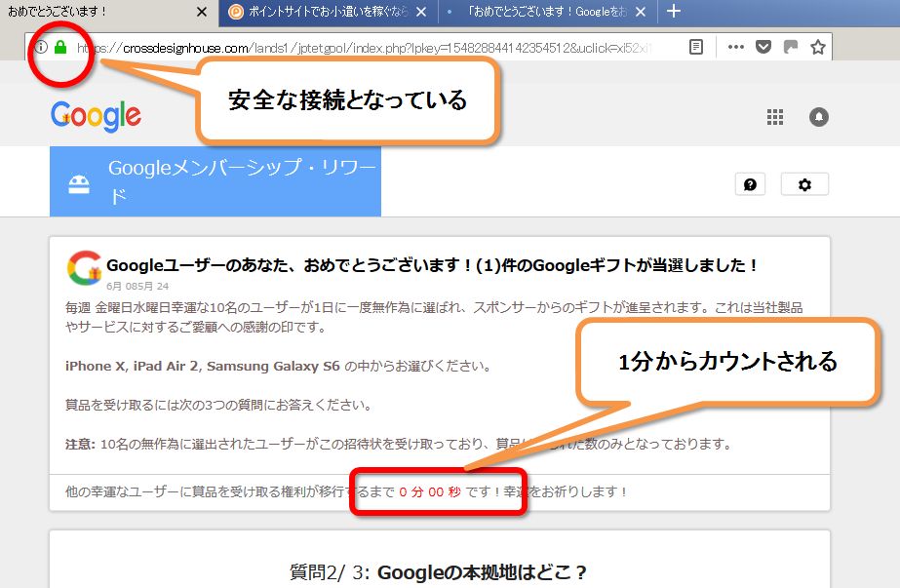Toggle reader view icon in address bar
The height and width of the screenshot is (588, 900).
695,47
